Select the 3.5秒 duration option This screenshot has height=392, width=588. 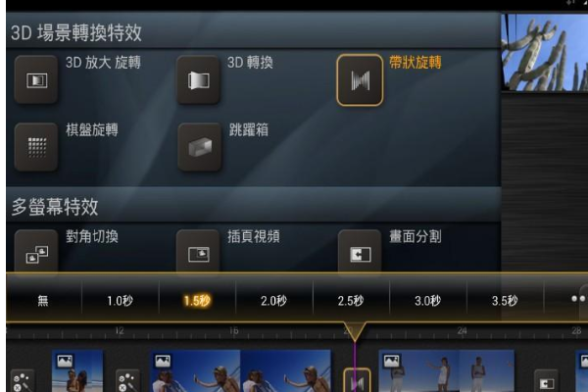point(505,301)
